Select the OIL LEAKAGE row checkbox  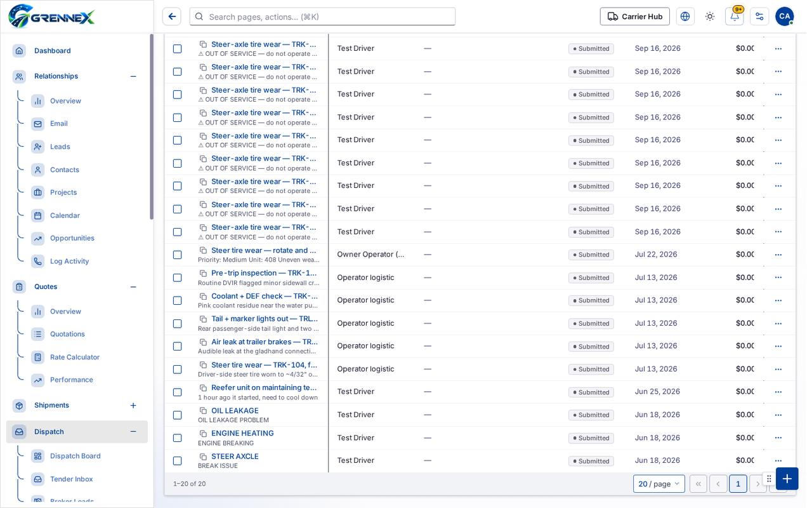point(178,415)
